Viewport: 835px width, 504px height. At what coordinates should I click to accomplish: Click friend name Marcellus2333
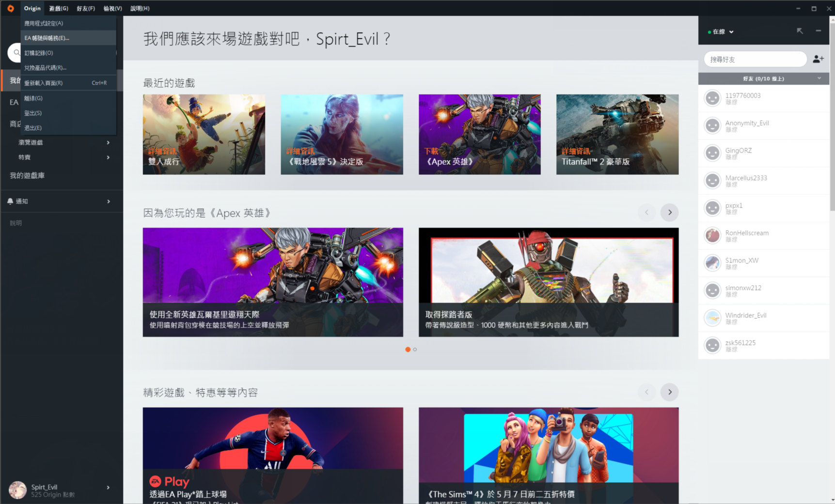pos(746,178)
